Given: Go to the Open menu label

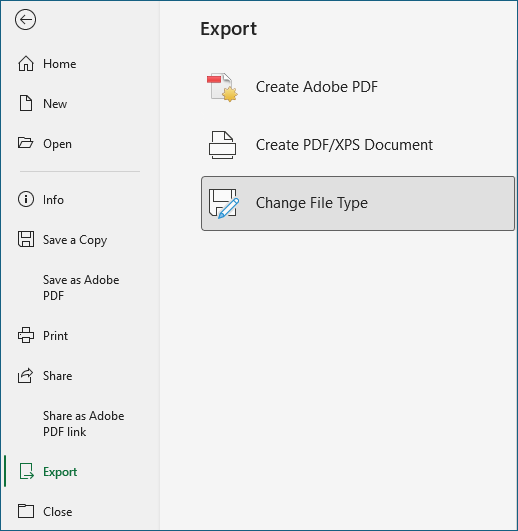Looking at the screenshot, I should tap(57, 144).
